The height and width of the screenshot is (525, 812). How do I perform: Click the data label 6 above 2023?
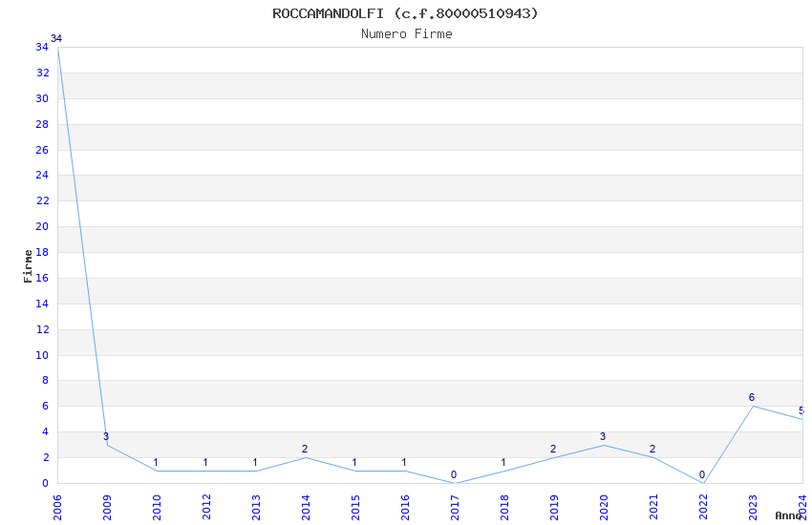click(752, 398)
